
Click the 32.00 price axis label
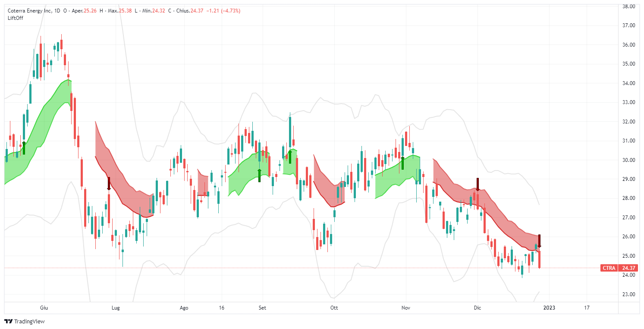click(x=628, y=122)
